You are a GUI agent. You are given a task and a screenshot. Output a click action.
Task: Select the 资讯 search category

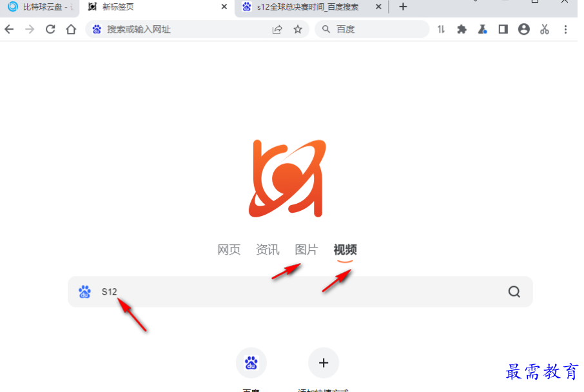click(x=268, y=250)
